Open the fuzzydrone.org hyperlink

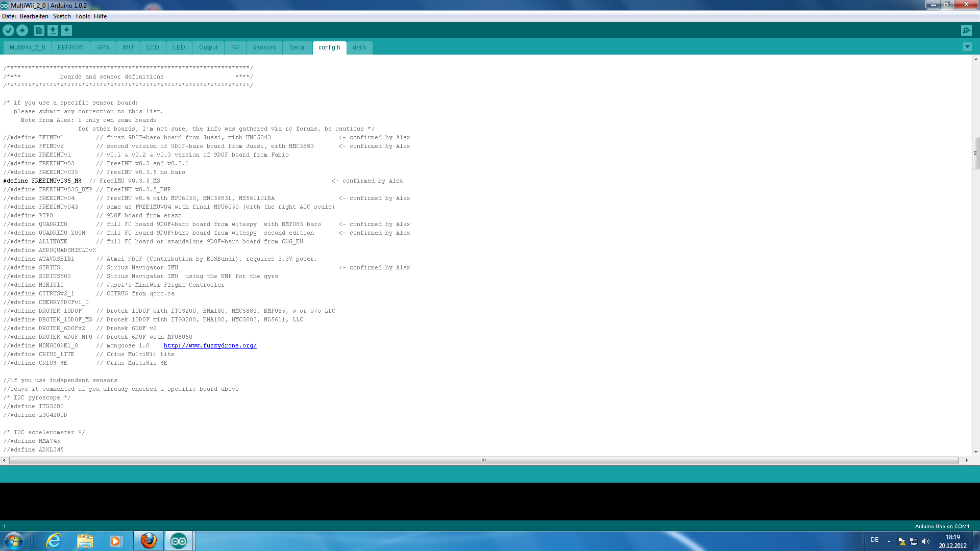tap(210, 346)
